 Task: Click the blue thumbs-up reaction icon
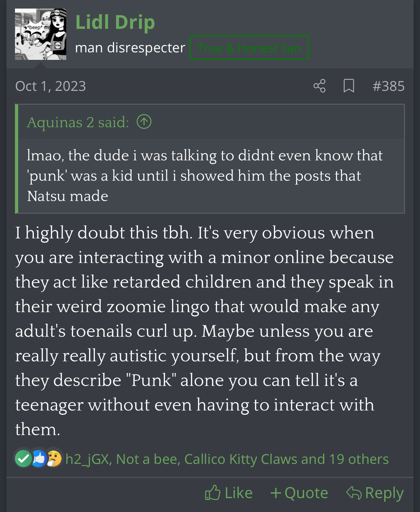(x=39, y=459)
